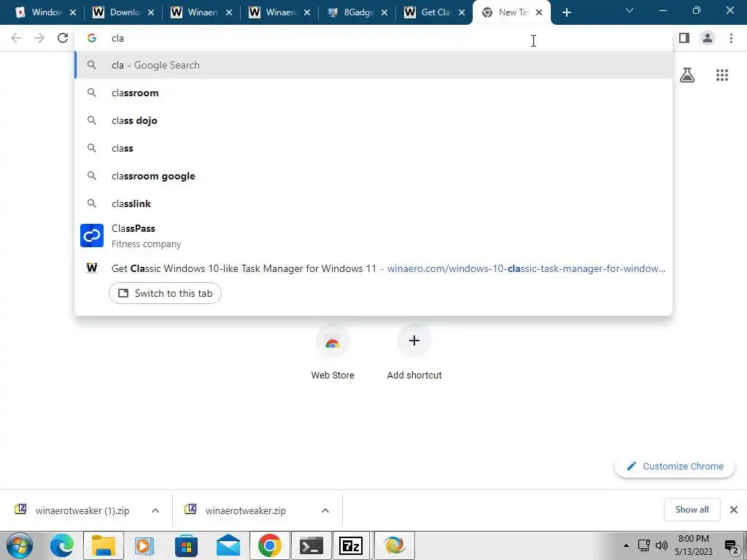Open the clock showing 8:00 PM
The image size is (747, 560).
694,545
